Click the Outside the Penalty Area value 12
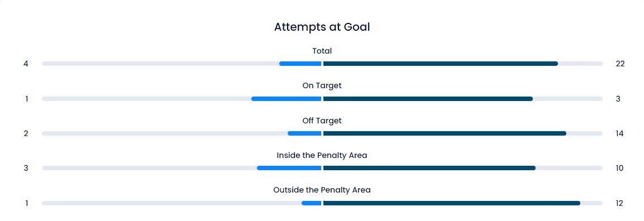This screenshot has height=221, width=644. (620, 203)
